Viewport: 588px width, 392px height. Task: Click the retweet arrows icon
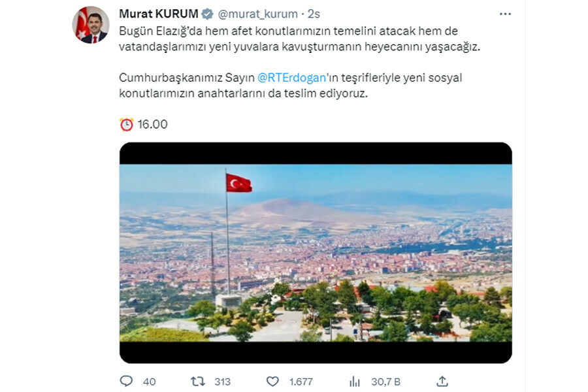click(197, 382)
